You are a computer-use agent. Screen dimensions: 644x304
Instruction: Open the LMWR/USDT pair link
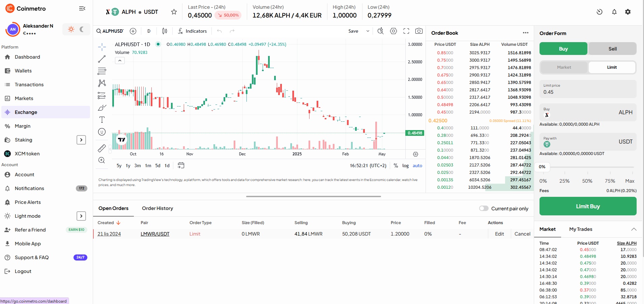(x=155, y=234)
